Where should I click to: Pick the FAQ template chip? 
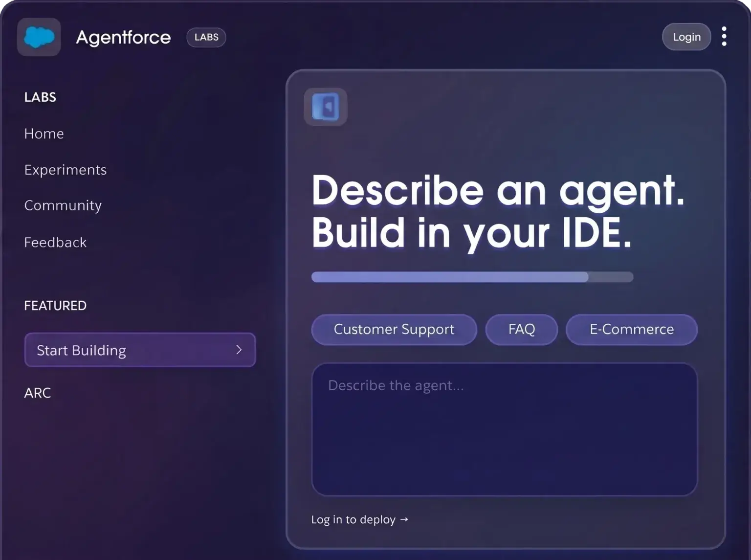522,330
